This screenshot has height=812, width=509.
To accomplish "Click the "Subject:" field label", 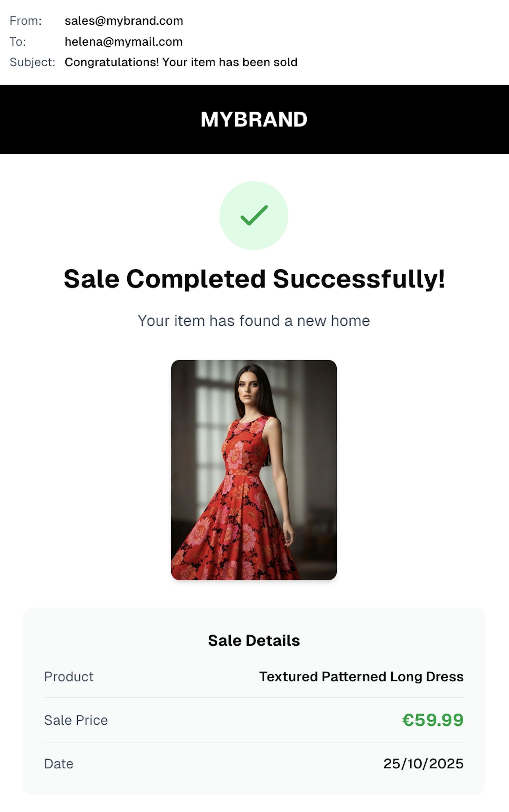I will click(32, 62).
